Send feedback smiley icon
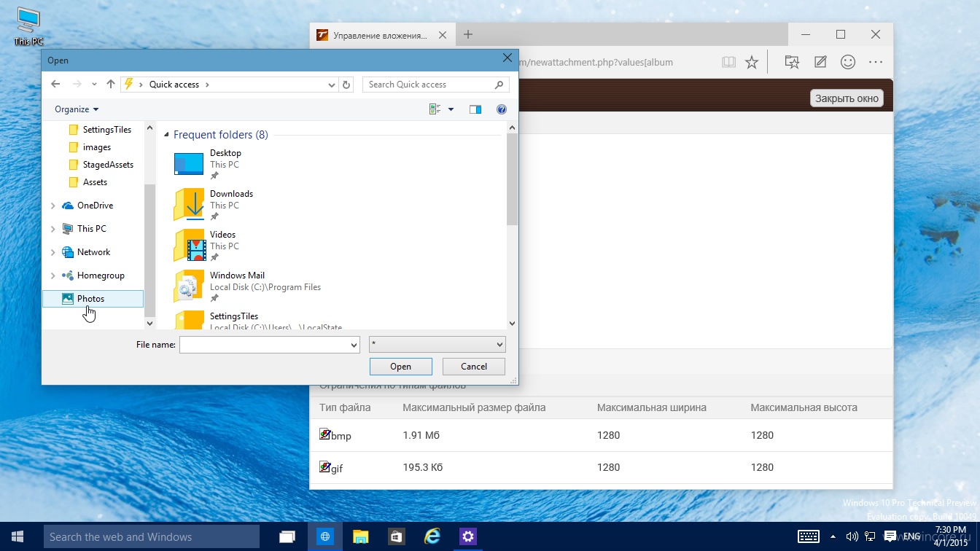This screenshot has width=980, height=551. tap(848, 63)
